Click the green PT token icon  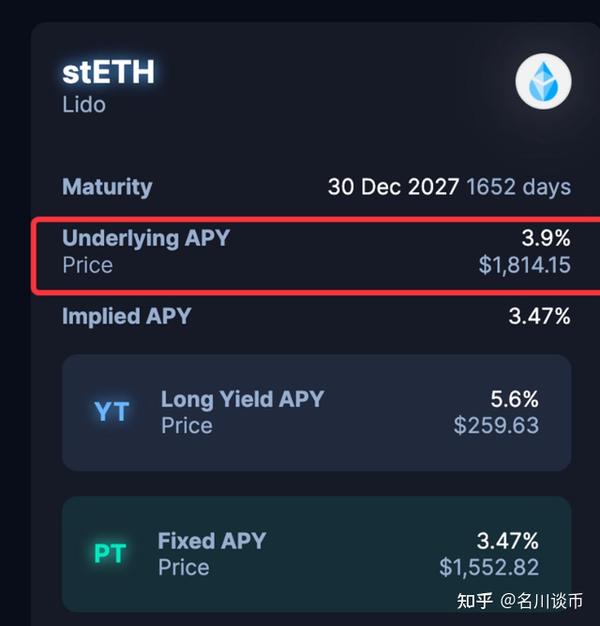[x=110, y=554]
